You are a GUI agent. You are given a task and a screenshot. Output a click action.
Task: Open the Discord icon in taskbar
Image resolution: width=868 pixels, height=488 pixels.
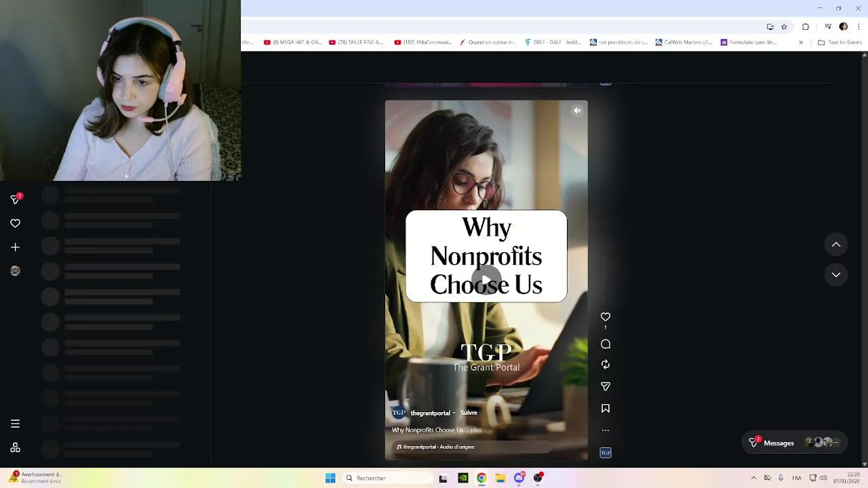click(x=519, y=478)
